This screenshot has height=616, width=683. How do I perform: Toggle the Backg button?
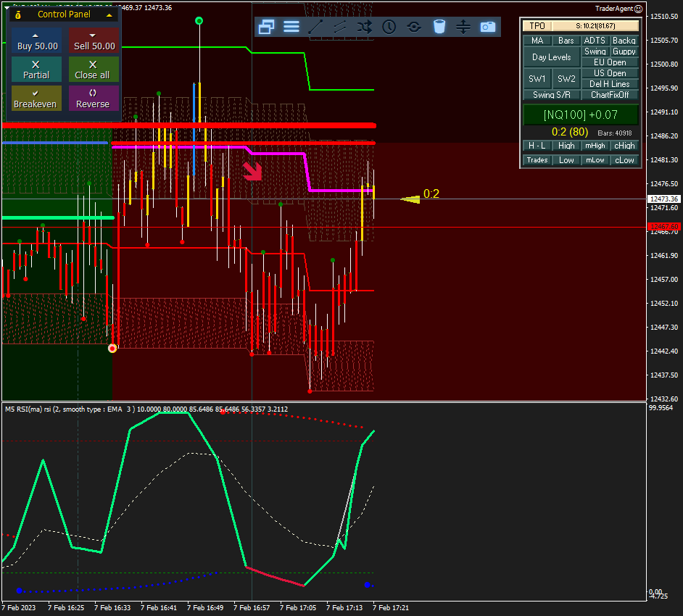(624, 41)
